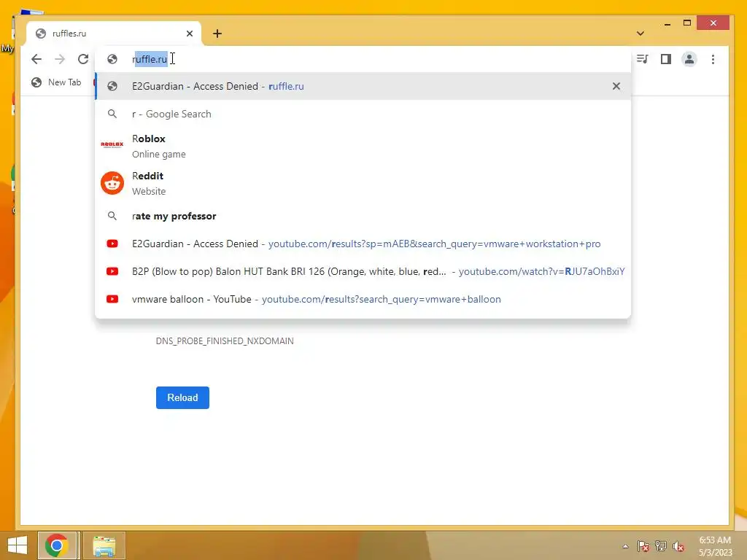Choose 'r - Google Search' suggestion

(x=363, y=114)
